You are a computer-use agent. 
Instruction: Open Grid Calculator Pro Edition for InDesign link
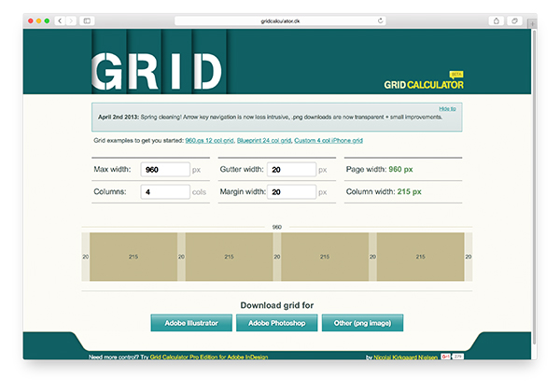[209, 357]
